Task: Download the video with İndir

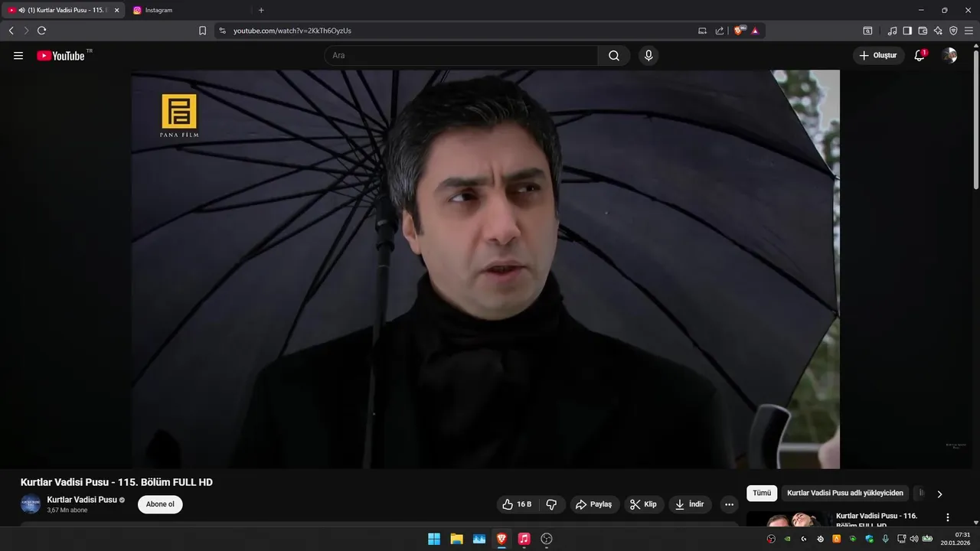Action: [690, 504]
